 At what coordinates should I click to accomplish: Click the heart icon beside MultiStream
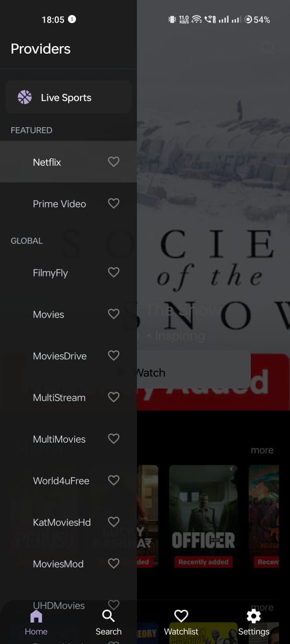113,397
